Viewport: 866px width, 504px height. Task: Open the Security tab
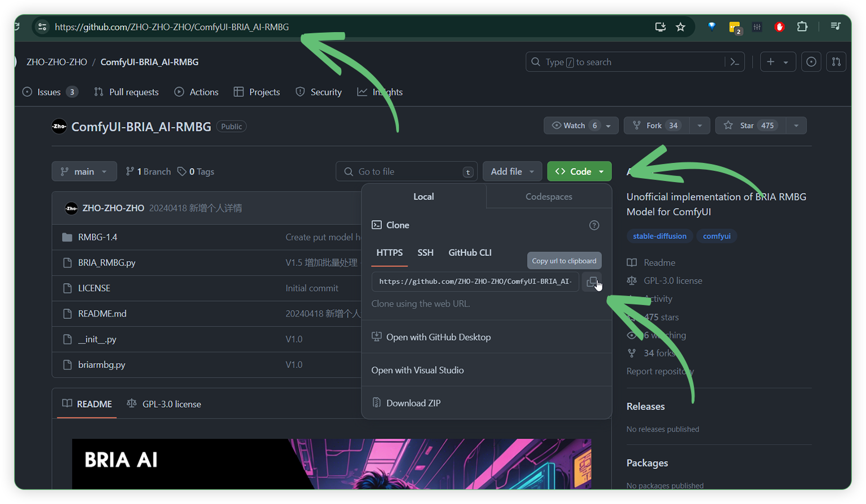point(319,92)
